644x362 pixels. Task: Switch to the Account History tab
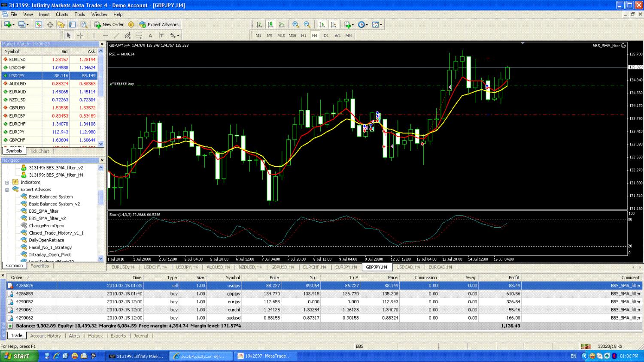coord(46,336)
